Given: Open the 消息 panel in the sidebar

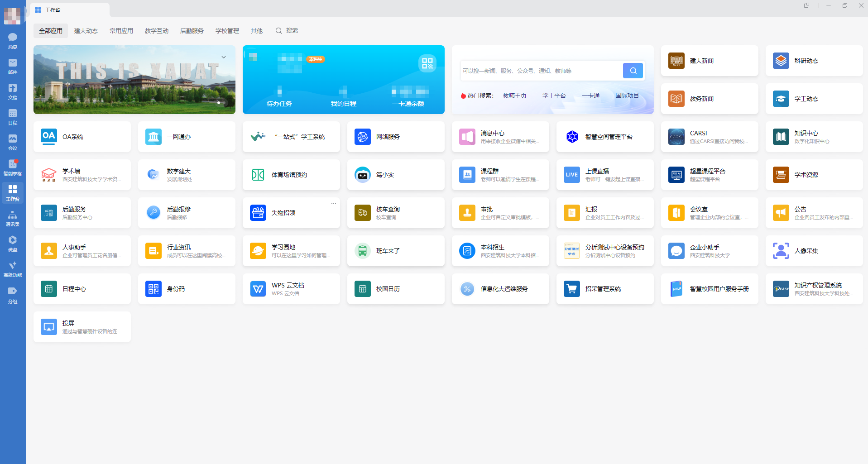Looking at the screenshot, I should tap(12, 40).
